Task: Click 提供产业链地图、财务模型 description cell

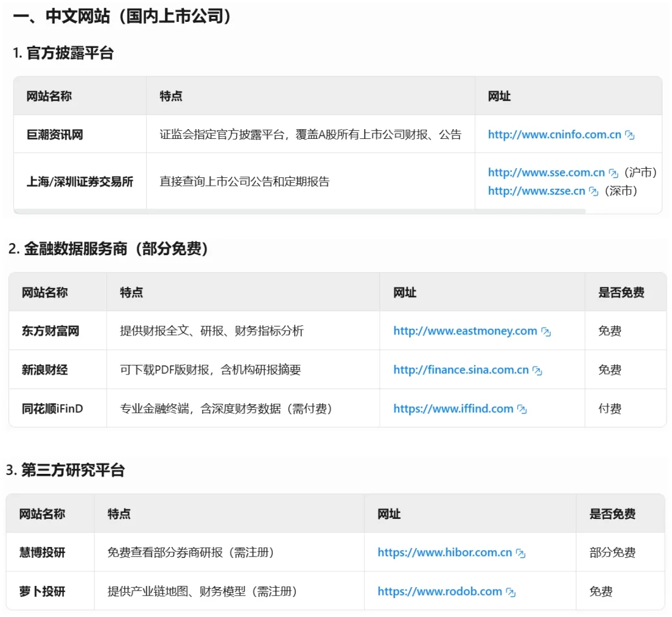Action: point(229,591)
